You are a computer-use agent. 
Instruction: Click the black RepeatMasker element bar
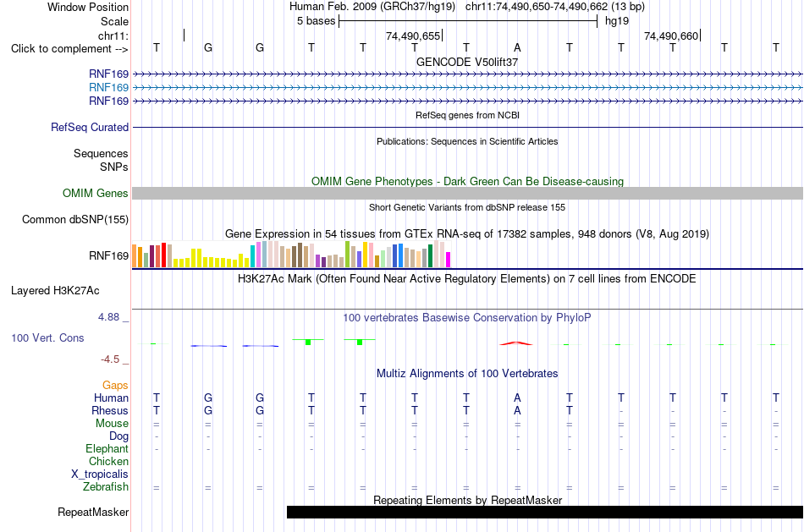545,512
